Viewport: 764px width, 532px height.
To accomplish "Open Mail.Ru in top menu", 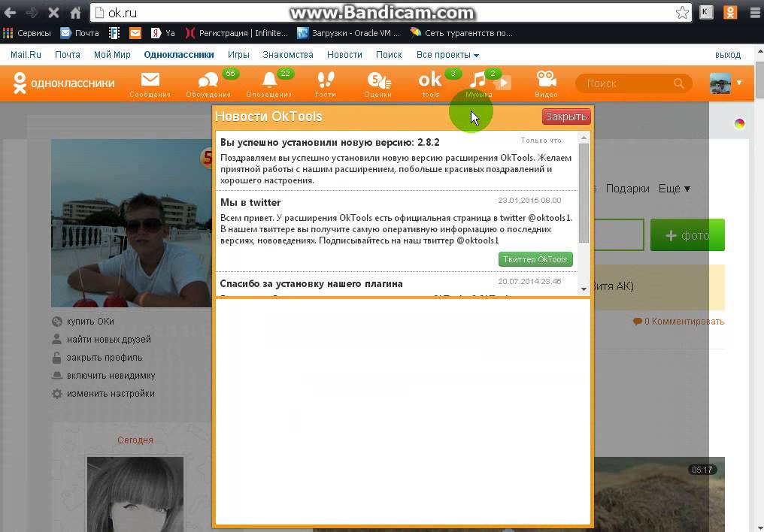I will pos(26,55).
